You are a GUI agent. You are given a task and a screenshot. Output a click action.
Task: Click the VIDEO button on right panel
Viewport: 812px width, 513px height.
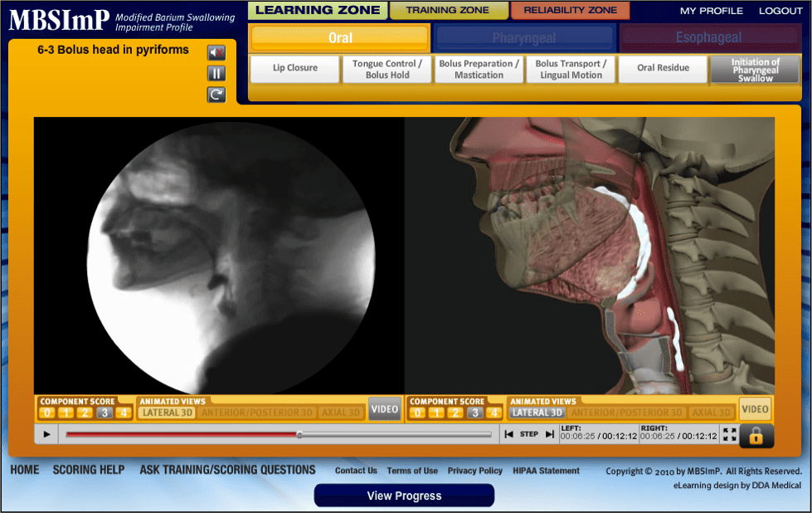click(x=755, y=409)
